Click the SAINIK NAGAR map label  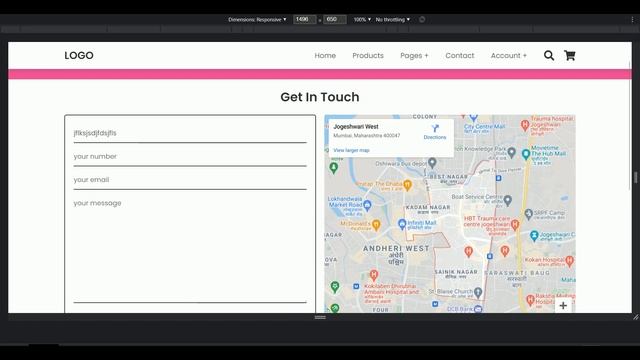coord(456,272)
